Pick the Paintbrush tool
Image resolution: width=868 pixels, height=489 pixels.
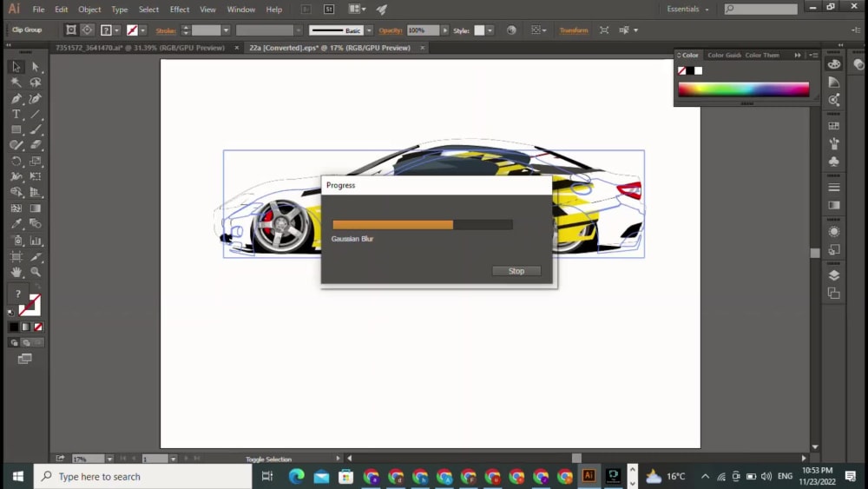(36, 129)
